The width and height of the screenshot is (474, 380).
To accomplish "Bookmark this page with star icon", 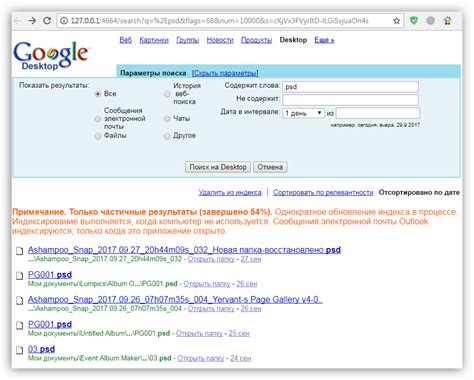I will pos(396,21).
